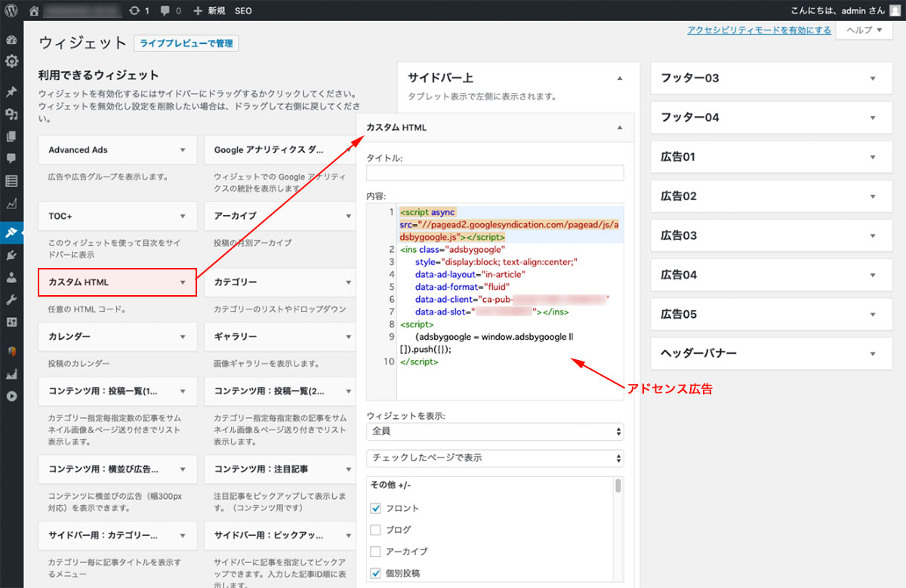Click the page list scrollbar beside その他

coord(618,485)
